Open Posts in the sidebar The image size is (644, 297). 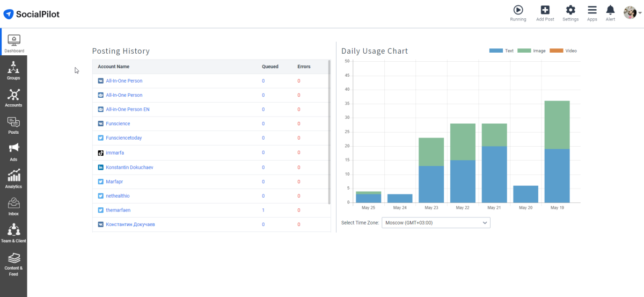coord(13,125)
